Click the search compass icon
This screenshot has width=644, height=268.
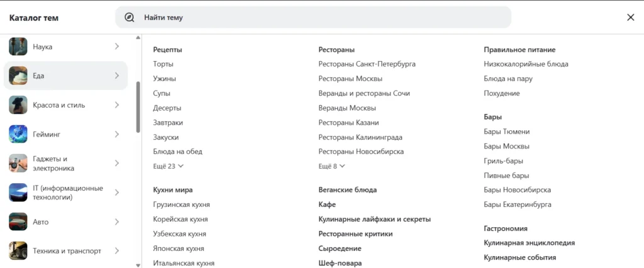(x=130, y=18)
